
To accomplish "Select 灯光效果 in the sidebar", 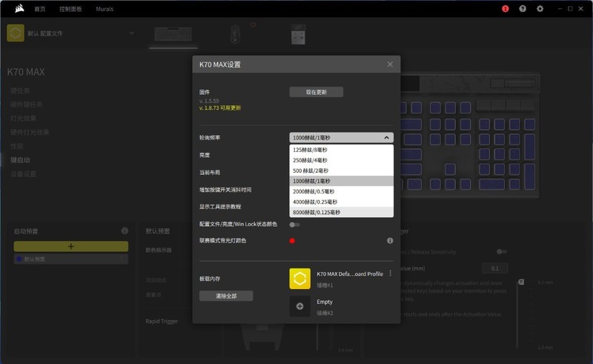I will 23,119.
